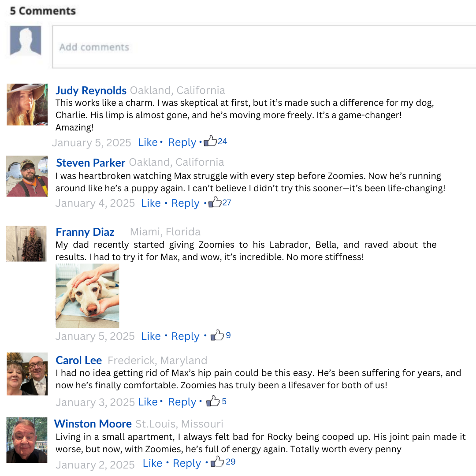Click thumbs-up icon on Winston Moore's comment
Screen dimensions: 476x476
[x=217, y=462]
